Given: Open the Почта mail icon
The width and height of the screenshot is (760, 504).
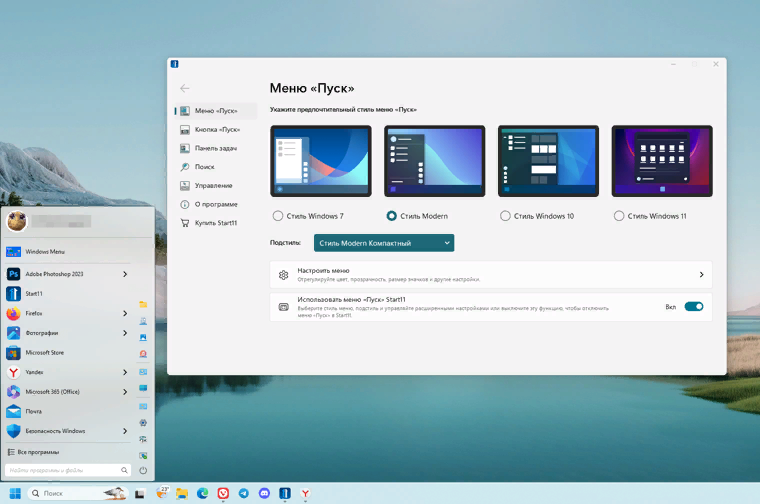Looking at the screenshot, I should tap(14, 411).
